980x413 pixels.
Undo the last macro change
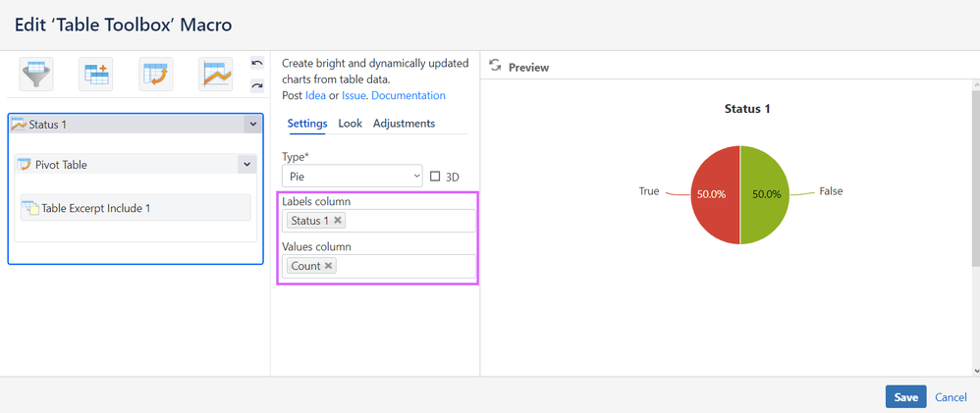click(x=257, y=63)
